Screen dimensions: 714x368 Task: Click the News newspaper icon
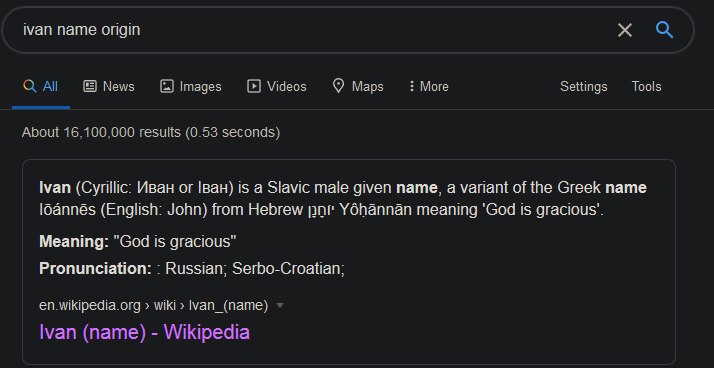90,86
